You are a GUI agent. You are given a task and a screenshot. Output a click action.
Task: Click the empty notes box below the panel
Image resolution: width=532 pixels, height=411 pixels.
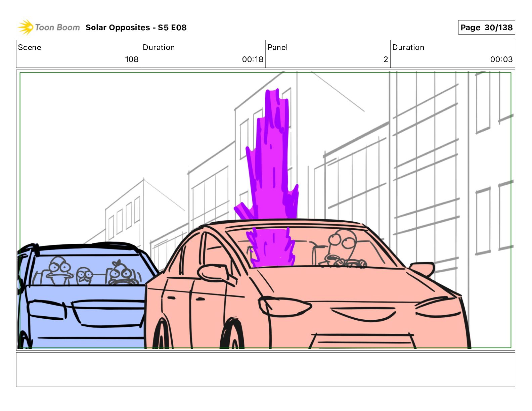point(265,370)
